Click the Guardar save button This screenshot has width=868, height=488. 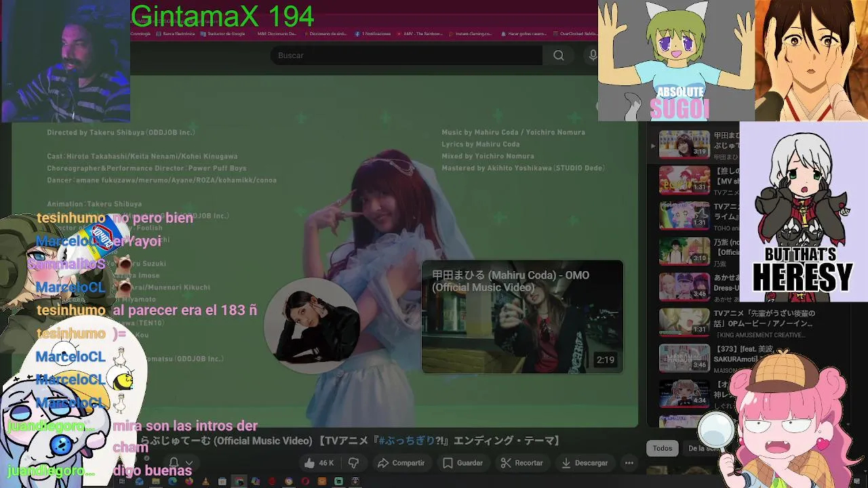click(462, 463)
